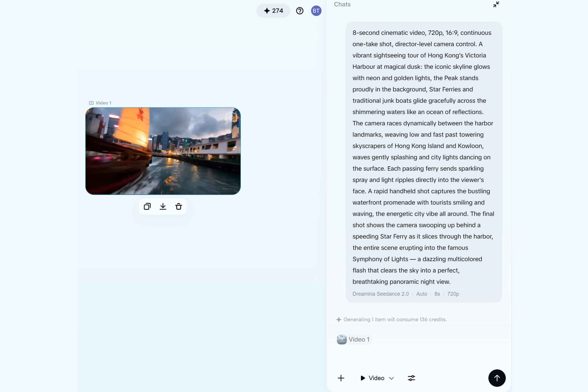The image size is (588, 392).
Task: Open the BT user avatar
Action: click(316, 11)
